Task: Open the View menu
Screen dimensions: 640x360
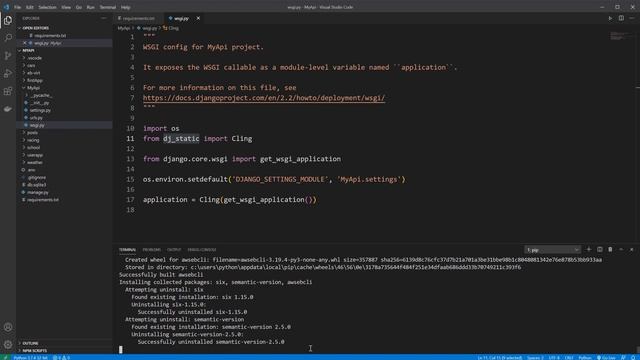Action: pos(66,7)
